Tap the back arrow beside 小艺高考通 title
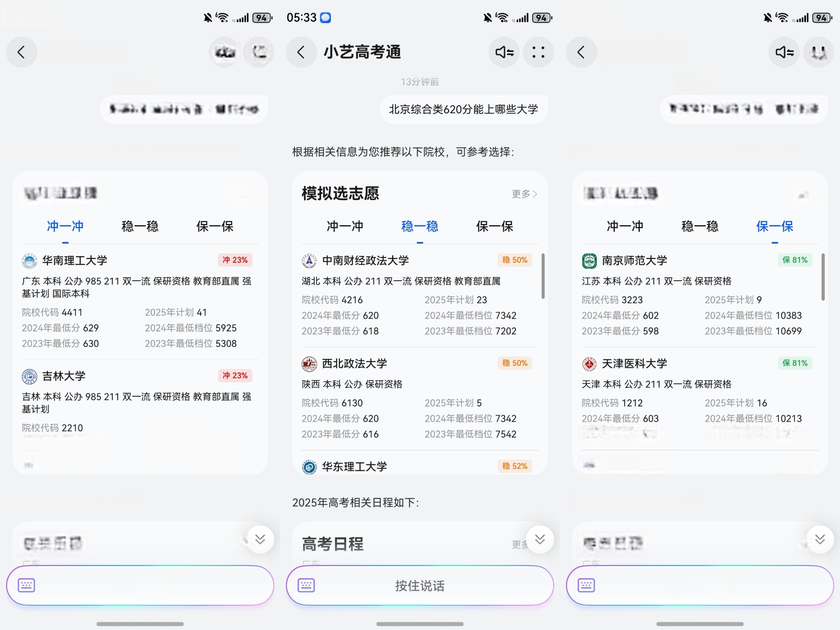Image resolution: width=840 pixels, height=630 pixels. [301, 52]
